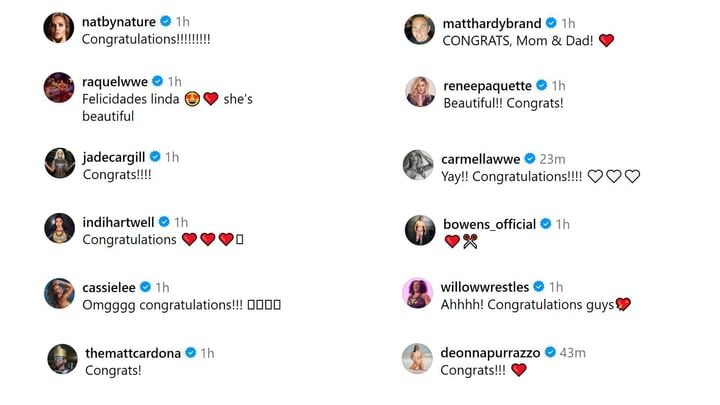Go to themattcardona's username link
This screenshot has height=405, width=720.
135,353
